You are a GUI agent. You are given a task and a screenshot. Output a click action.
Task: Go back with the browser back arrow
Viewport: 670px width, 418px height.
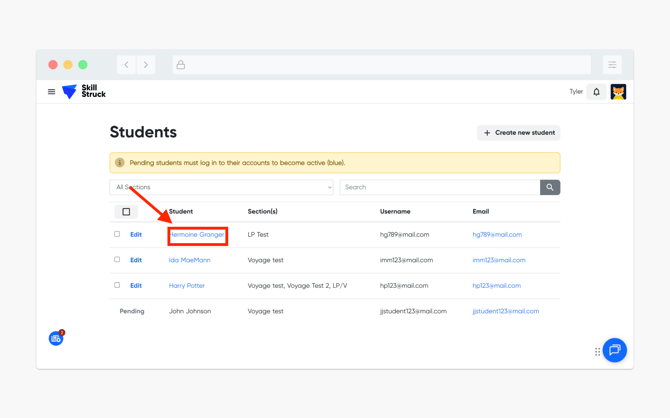(126, 65)
